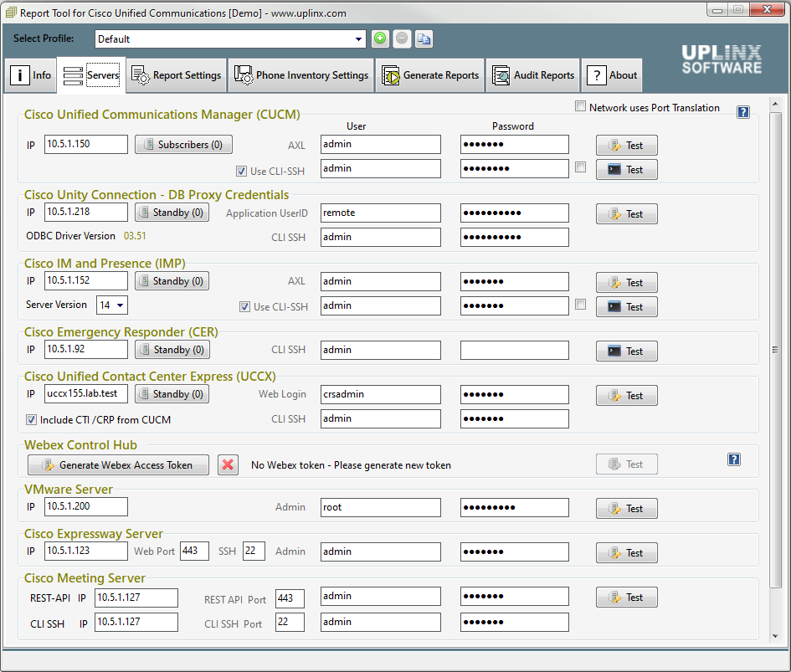This screenshot has width=791, height=672.
Task: Test UCCX Web Login credentials
Action: point(627,396)
